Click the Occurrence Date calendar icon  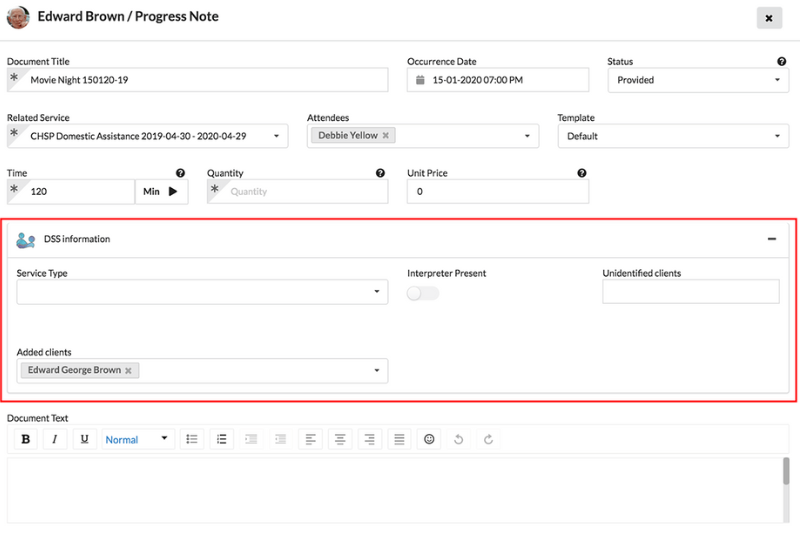pyautogui.click(x=420, y=80)
